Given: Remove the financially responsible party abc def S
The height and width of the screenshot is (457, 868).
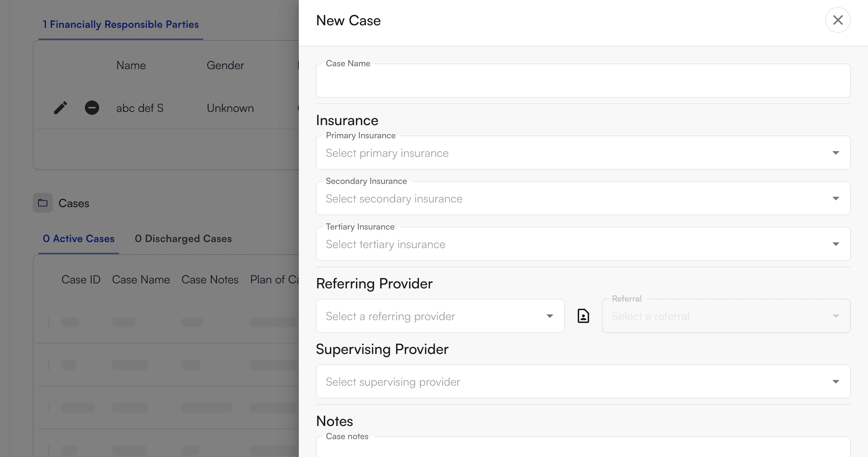Looking at the screenshot, I should pos(92,108).
